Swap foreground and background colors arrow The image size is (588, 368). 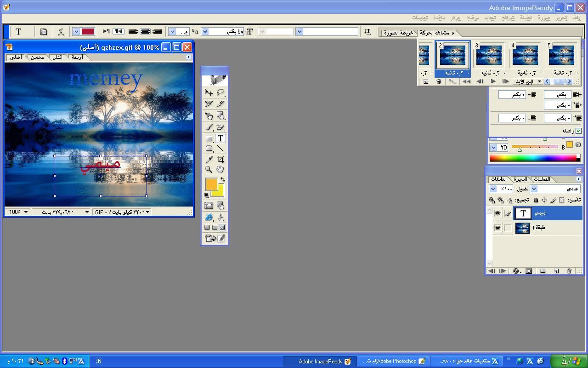[223, 179]
